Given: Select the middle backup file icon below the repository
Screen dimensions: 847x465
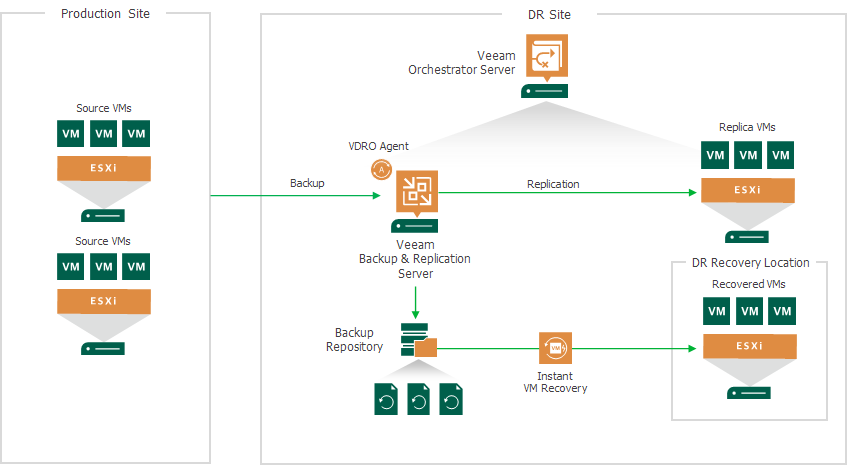Looking at the screenshot, I should coord(419,399).
